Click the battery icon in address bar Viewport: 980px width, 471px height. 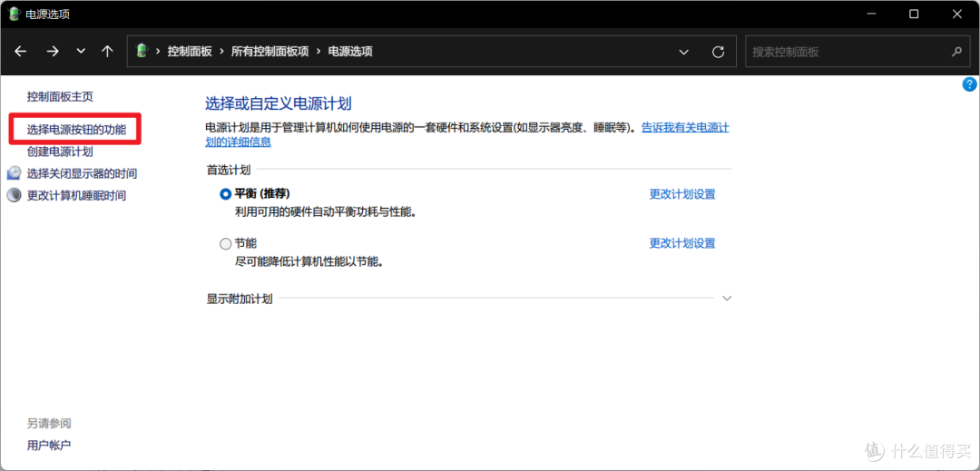point(142,51)
